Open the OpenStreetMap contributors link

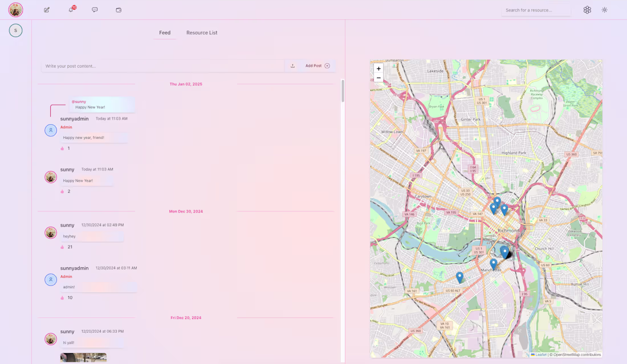coord(577,355)
